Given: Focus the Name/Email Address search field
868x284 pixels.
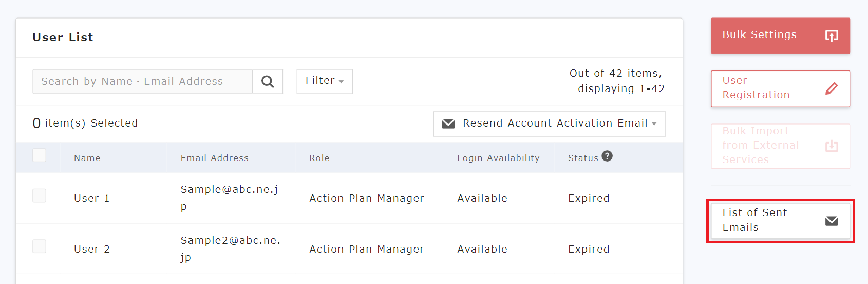Looking at the screenshot, I should pos(142,81).
